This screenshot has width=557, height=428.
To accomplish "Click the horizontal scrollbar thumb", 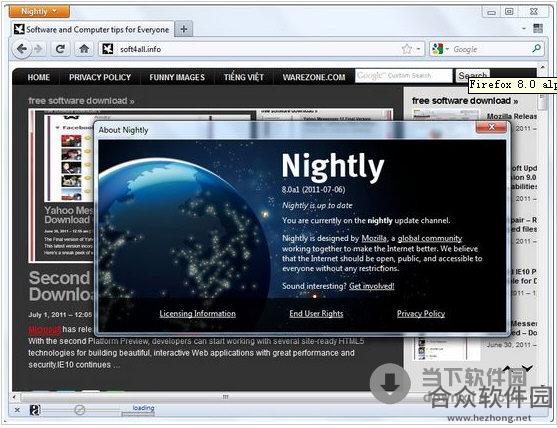I will pos(225,397).
